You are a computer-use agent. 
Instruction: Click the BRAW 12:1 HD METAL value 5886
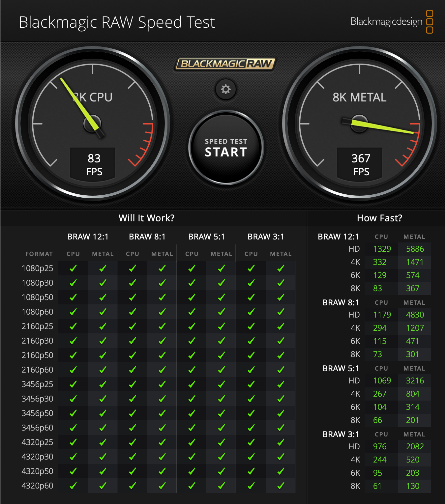click(x=415, y=249)
